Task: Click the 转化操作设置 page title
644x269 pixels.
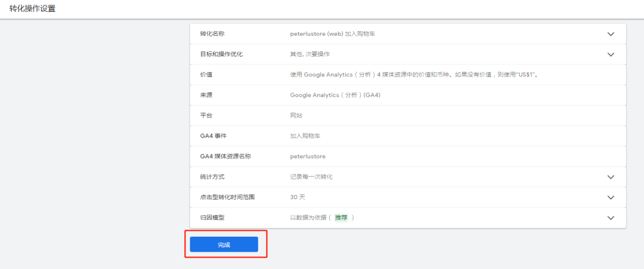Action: (32, 8)
